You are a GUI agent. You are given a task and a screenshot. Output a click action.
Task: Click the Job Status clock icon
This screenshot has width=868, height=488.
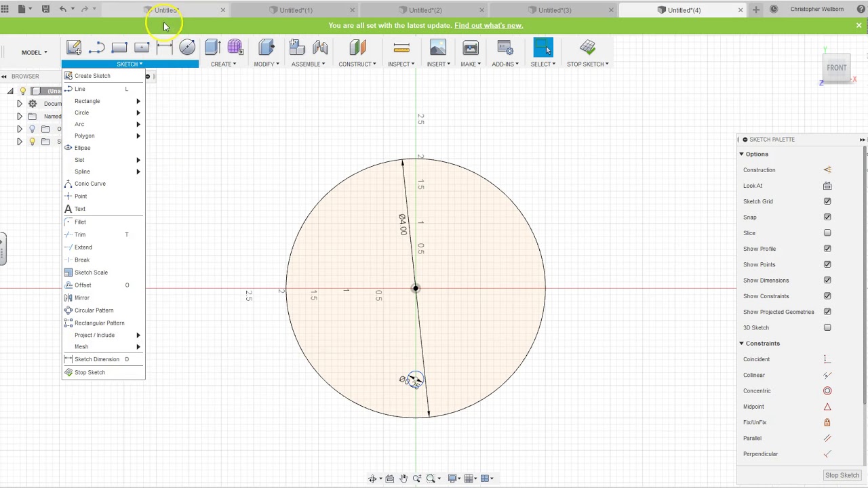click(x=774, y=9)
